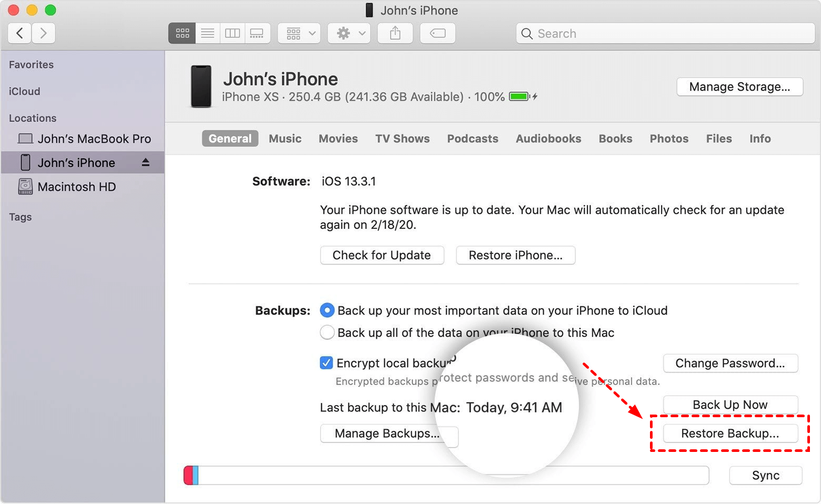Expand the Tags sidebar section
This screenshot has width=821, height=504.
point(20,217)
